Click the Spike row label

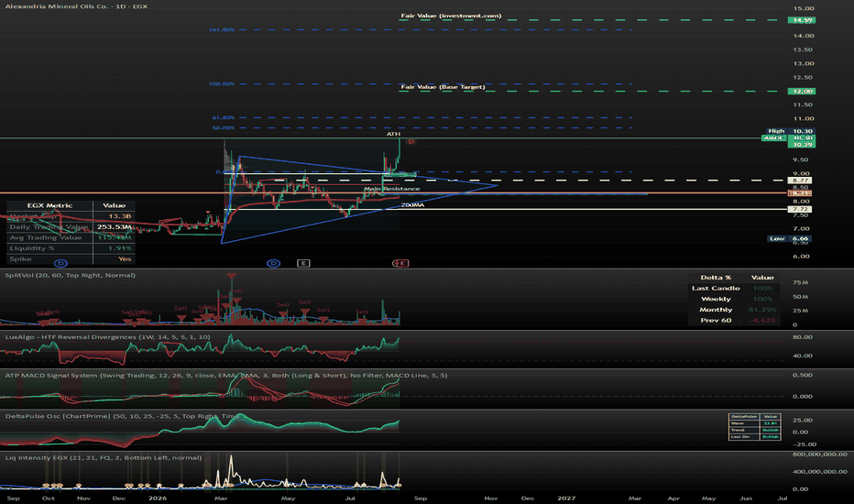(x=21, y=258)
